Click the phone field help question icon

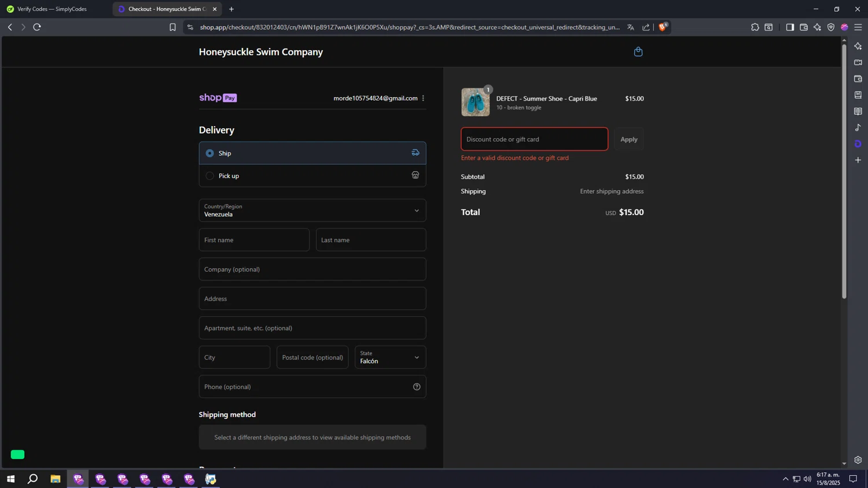(x=417, y=387)
